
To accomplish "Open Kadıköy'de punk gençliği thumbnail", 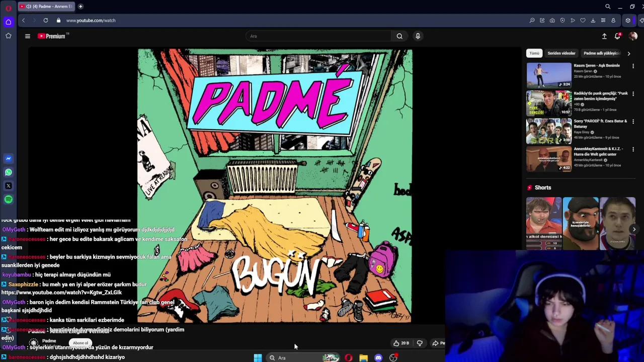I will [x=549, y=103].
